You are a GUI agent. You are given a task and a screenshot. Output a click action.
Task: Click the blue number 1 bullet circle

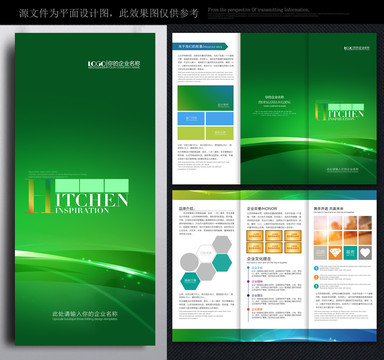[316, 268]
